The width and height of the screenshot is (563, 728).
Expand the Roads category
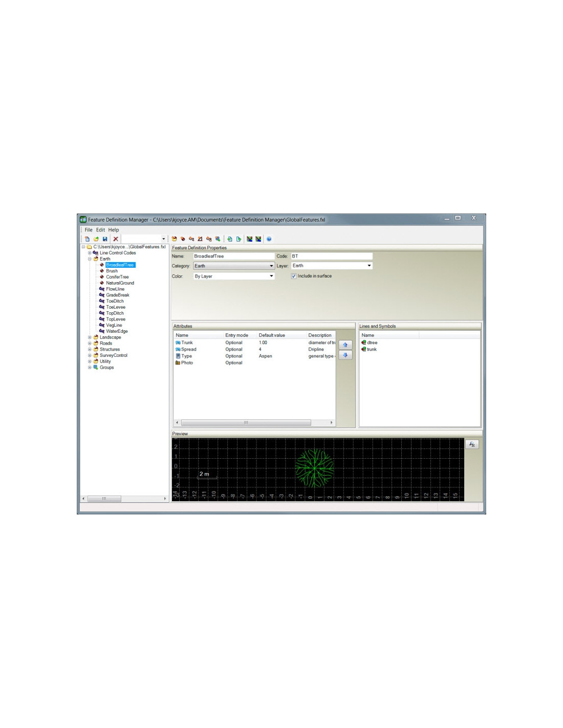point(90,344)
